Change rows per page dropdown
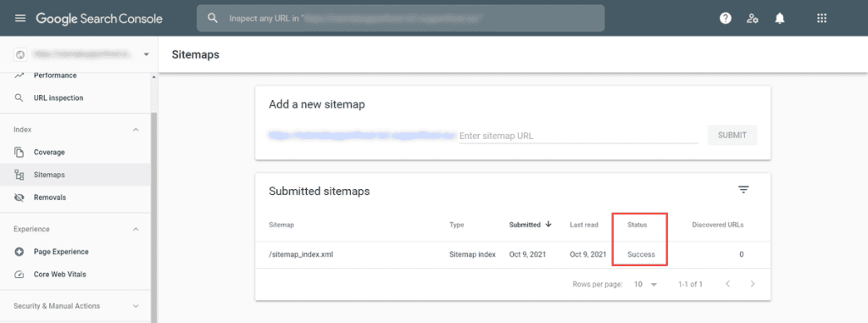 point(645,284)
